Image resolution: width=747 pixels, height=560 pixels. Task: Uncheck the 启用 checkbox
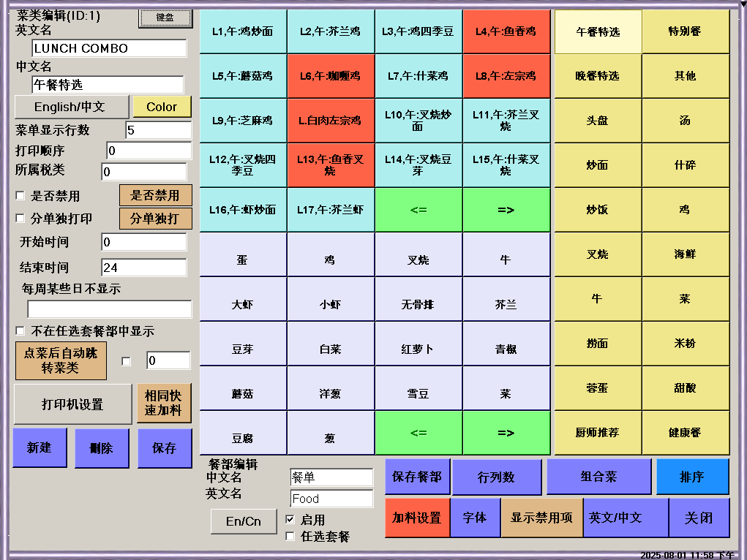(x=290, y=520)
